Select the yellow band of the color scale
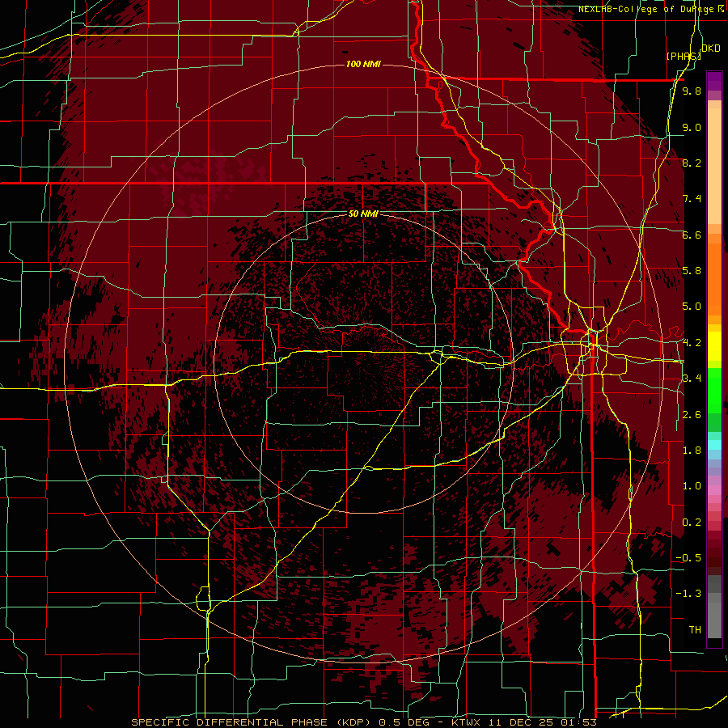This screenshot has height=728, width=728. tap(714, 346)
